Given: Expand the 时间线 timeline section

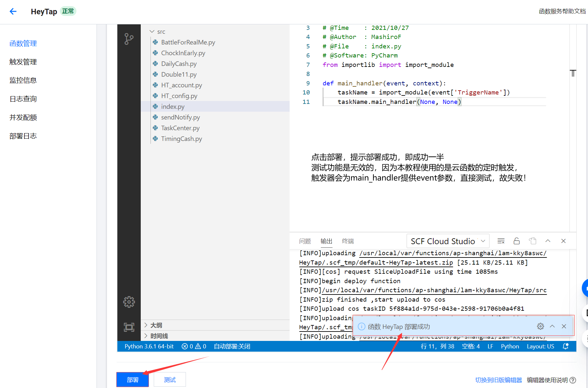Looking at the screenshot, I should pos(215,336).
